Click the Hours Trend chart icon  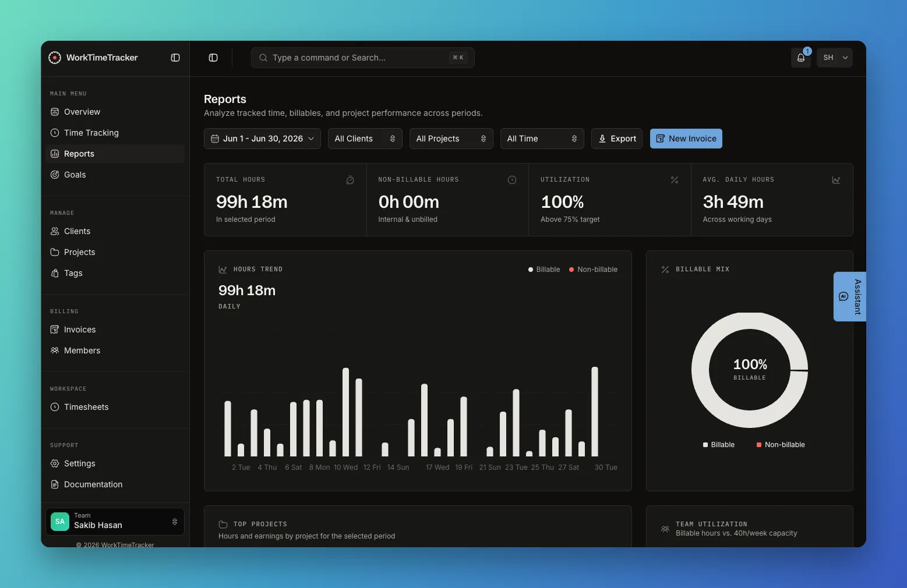point(223,270)
